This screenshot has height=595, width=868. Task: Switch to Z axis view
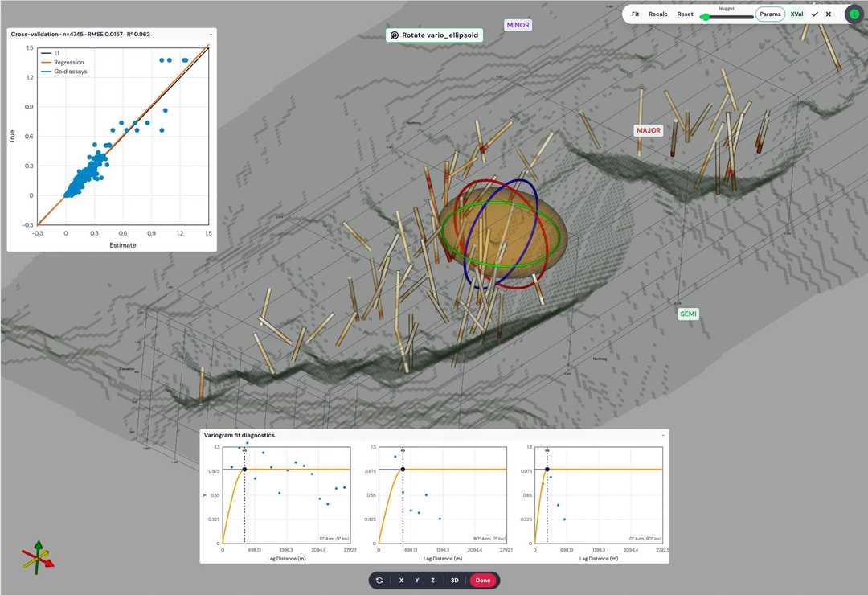tap(432, 581)
